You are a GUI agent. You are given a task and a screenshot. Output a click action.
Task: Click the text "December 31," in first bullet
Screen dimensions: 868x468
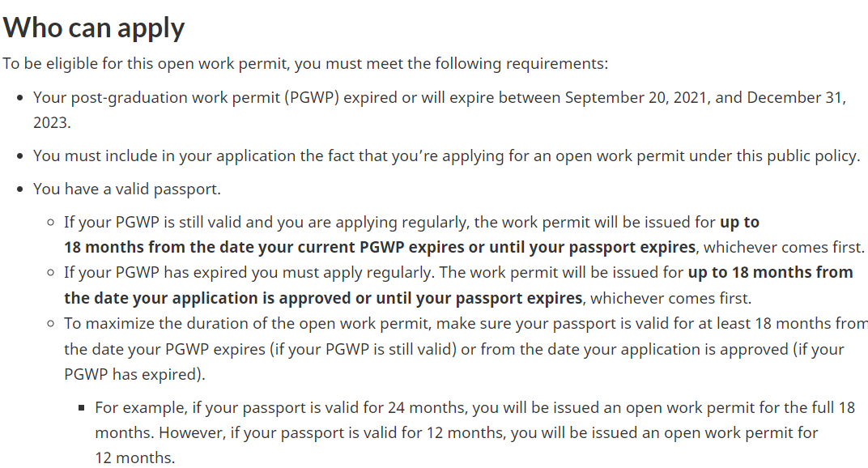[x=797, y=97]
